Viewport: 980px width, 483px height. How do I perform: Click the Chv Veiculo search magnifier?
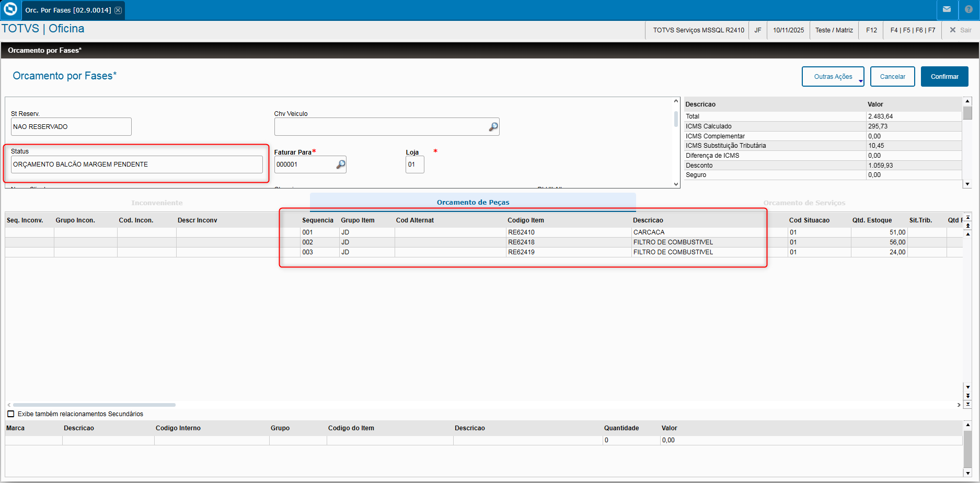[x=493, y=127]
